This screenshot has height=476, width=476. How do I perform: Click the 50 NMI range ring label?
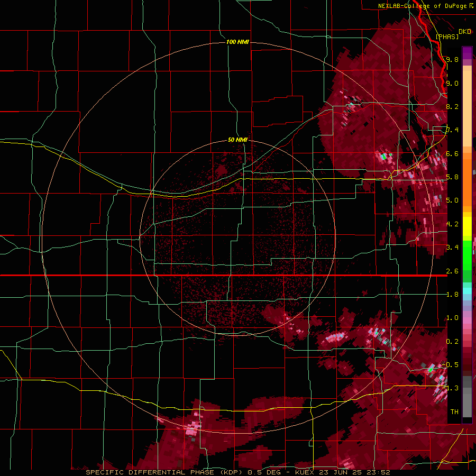(x=237, y=140)
